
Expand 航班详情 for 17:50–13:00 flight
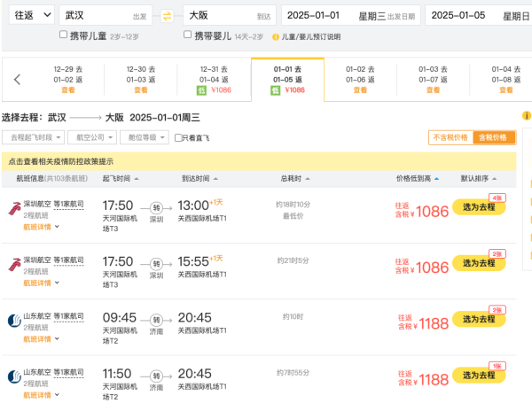click(x=41, y=227)
